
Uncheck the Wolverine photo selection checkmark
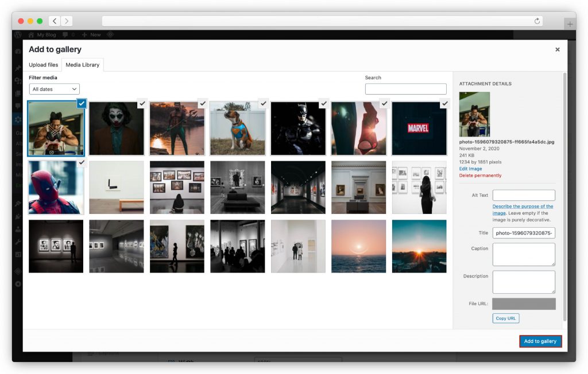click(81, 103)
